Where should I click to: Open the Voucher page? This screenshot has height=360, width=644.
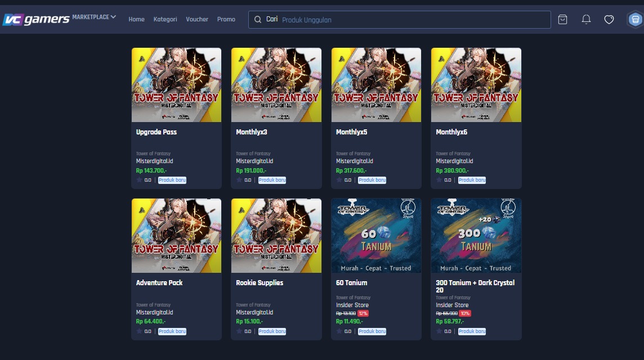(197, 19)
